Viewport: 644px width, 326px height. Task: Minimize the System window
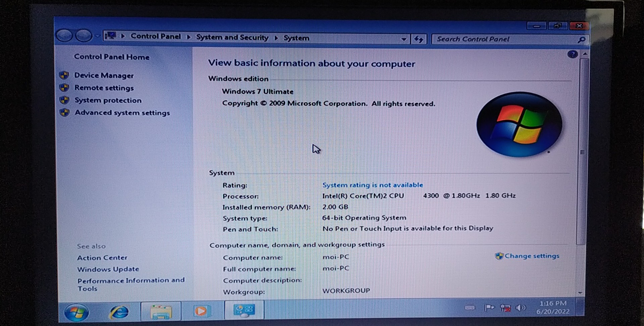click(537, 26)
